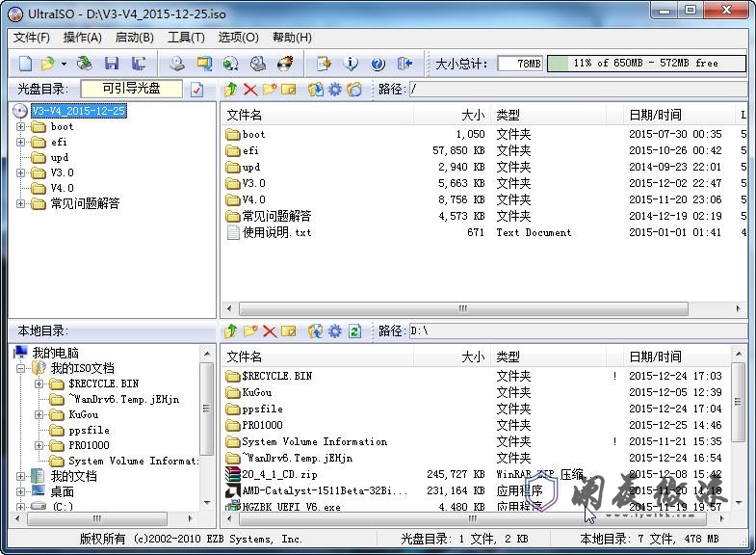Image resolution: width=756 pixels, height=555 pixels.
Task: Click the Extract icon in disc pane toolbar
Action: click(316, 90)
